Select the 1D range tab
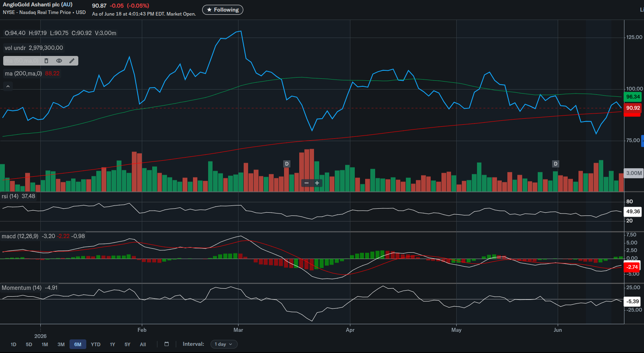 click(x=13, y=345)
